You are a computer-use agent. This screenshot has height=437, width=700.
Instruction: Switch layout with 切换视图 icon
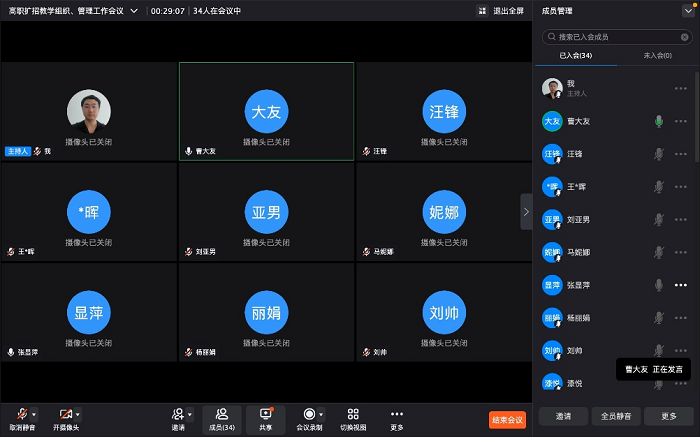pyautogui.click(x=353, y=414)
